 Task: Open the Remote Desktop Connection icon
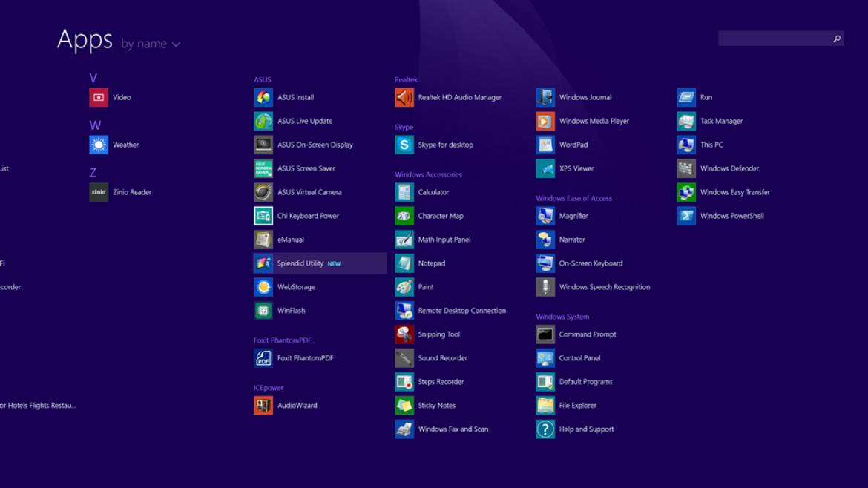point(404,311)
